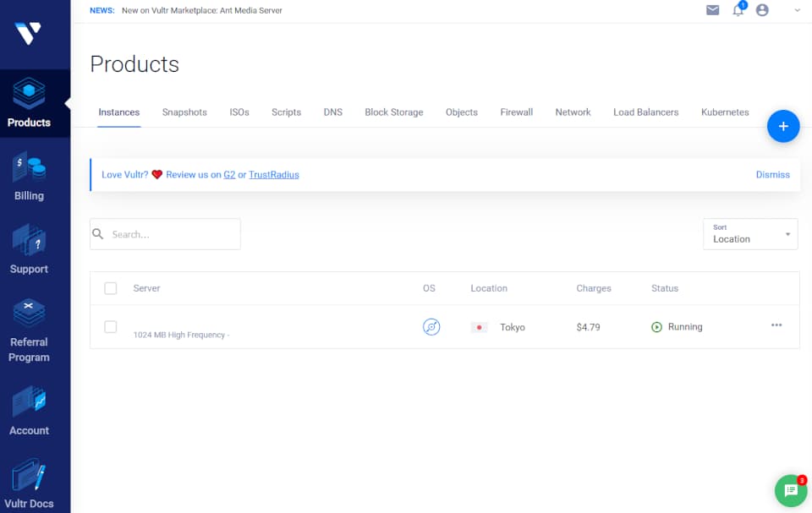
Task: Dismiss the review banner
Action: 772,175
